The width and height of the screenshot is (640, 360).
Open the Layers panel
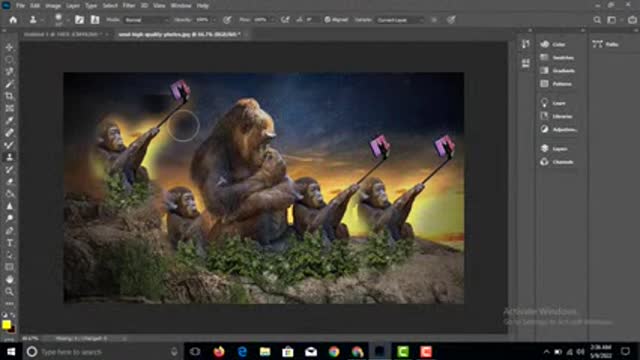coord(554,149)
